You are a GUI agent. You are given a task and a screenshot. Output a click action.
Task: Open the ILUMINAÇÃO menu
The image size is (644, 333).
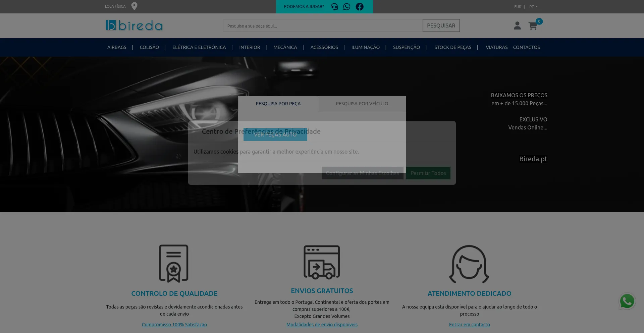click(366, 47)
